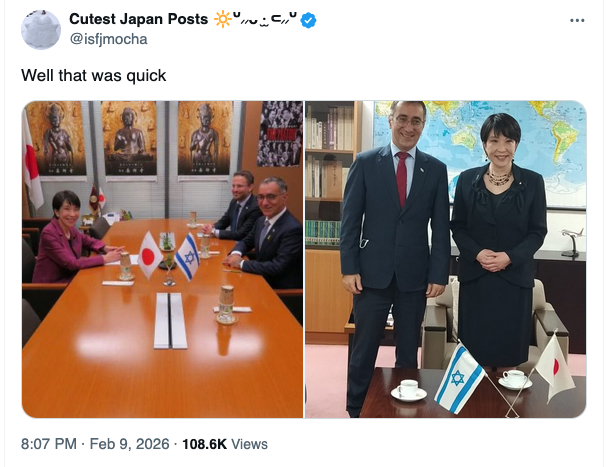This screenshot has width=606, height=467.
Task: Open the right standing portrait photo
Action: tap(446, 259)
